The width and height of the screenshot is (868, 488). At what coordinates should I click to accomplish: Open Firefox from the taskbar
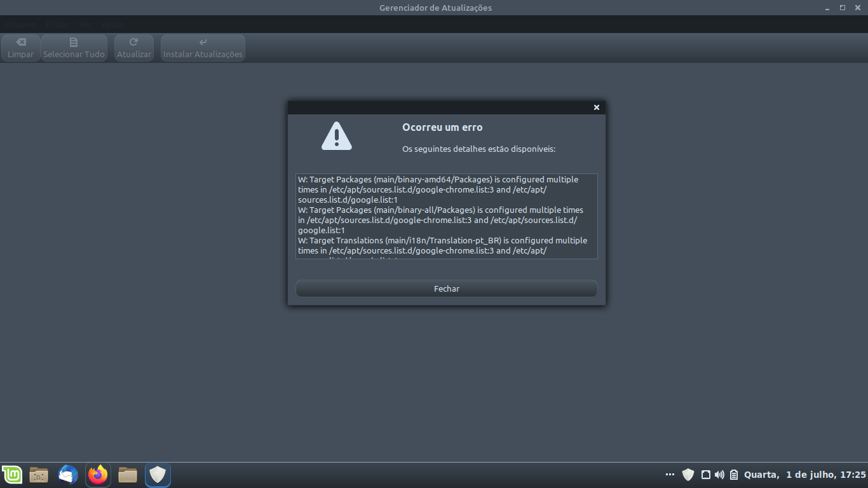(98, 475)
